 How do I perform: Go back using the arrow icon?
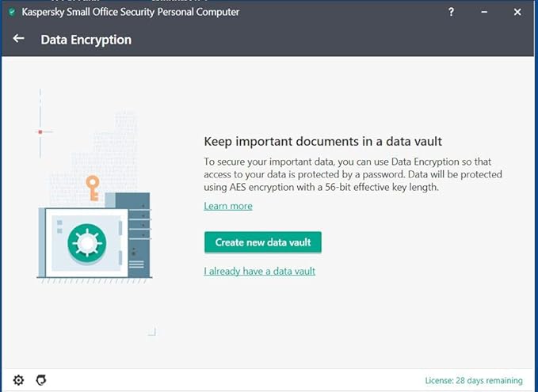[19, 39]
